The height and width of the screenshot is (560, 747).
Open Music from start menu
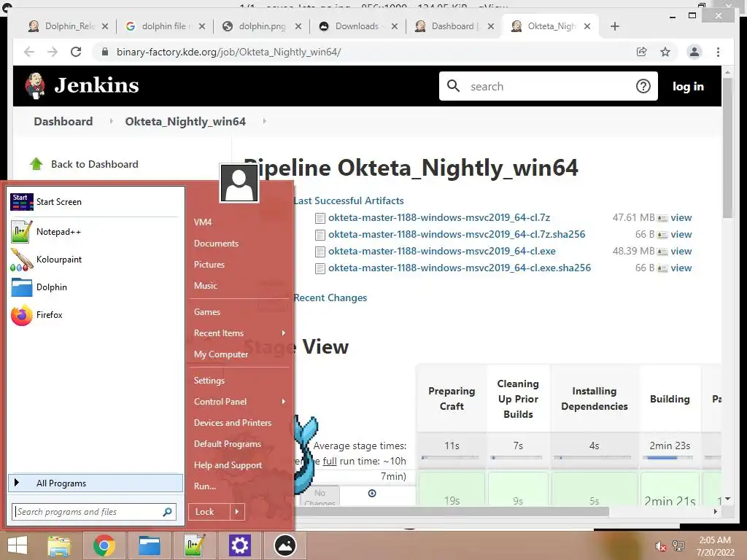[x=205, y=286]
